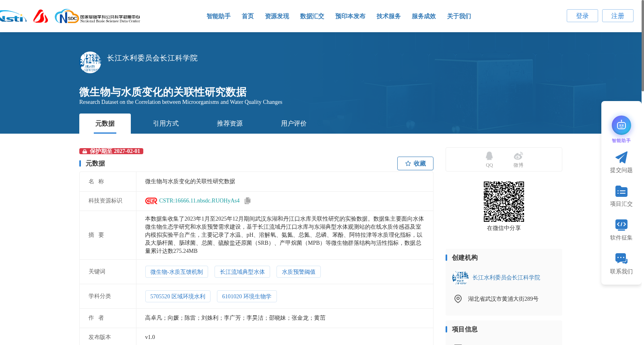Click the address 湖北省武汉市黄浦大街289号

point(503,299)
